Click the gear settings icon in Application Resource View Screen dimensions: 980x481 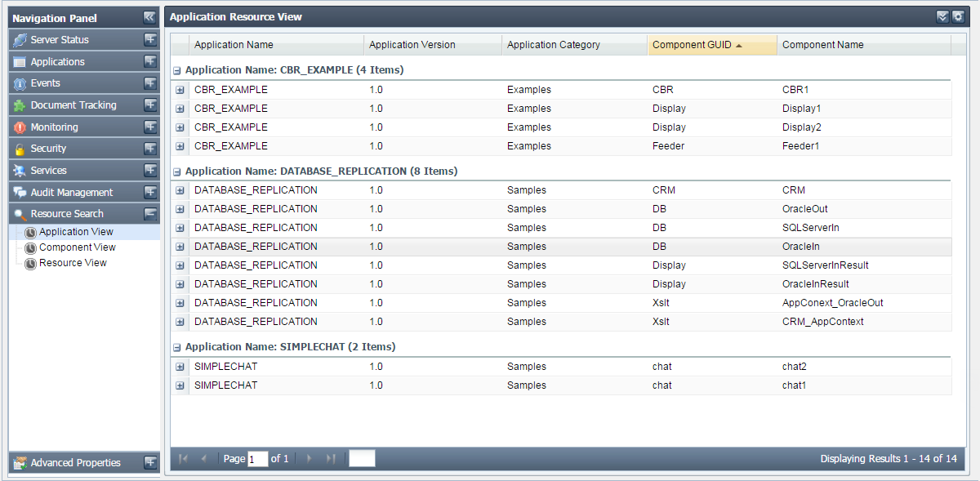coord(958,16)
